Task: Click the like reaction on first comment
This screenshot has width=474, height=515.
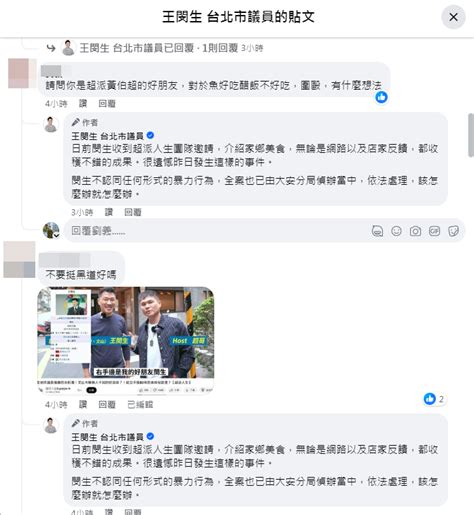Action: click(x=381, y=97)
